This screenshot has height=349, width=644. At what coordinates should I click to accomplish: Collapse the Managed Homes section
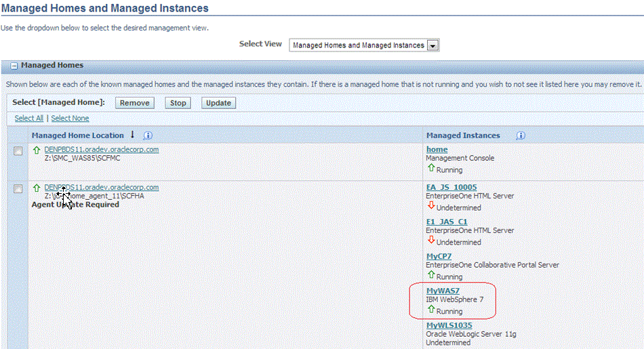pos(14,66)
